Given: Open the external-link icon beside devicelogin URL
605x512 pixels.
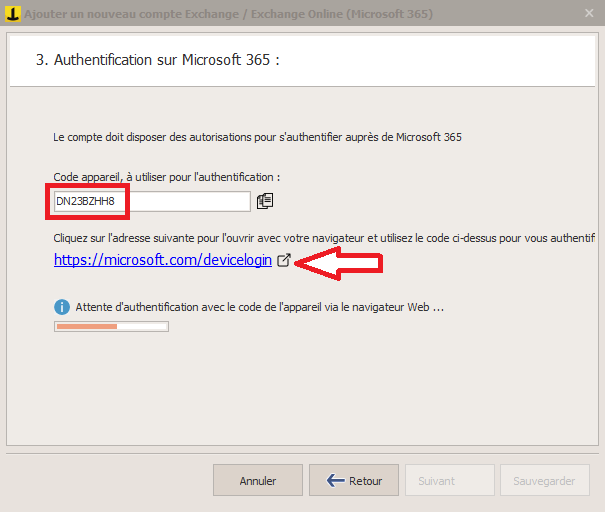Looking at the screenshot, I should [284, 260].
